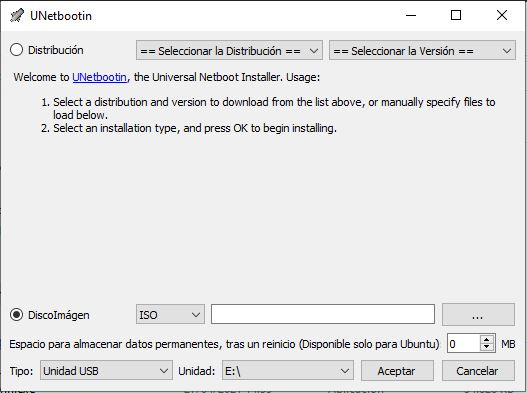This screenshot has height=393, width=527.
Task: Increase persistent space with up arrow
Action: point(487,339)
